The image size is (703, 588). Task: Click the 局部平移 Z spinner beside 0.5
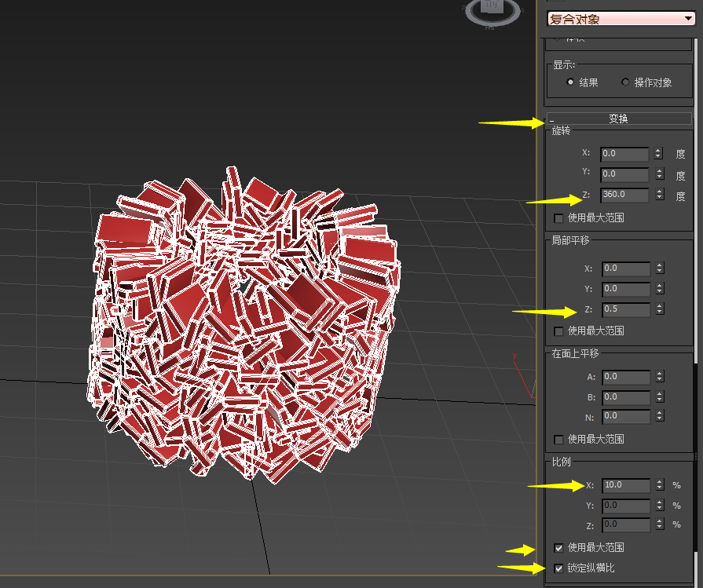point(659,309)
